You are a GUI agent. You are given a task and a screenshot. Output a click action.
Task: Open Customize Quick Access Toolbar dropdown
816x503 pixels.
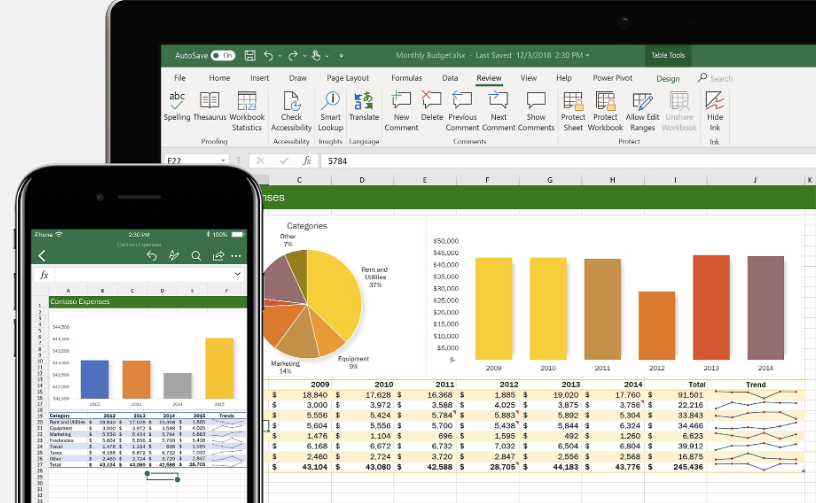pyautogui.click(x=341, y=56)
